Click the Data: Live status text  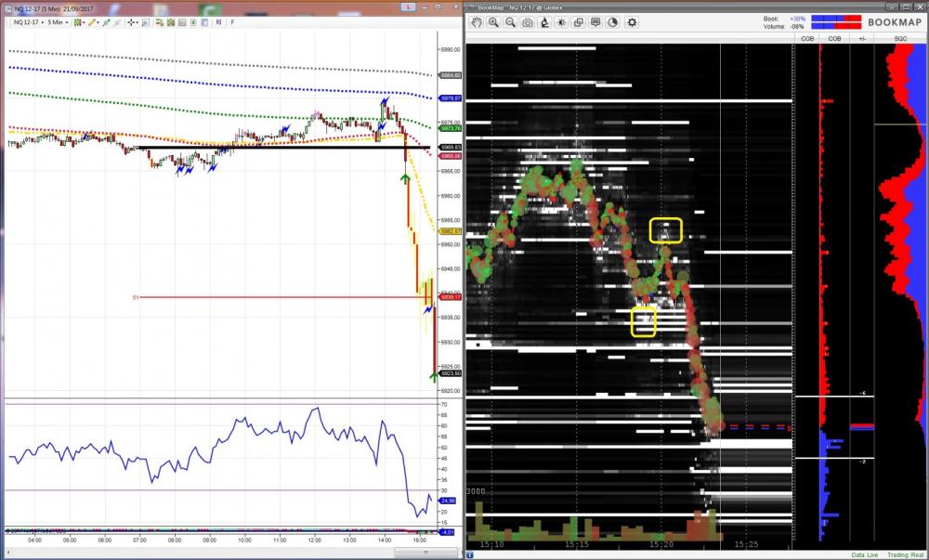click(x=866, y=555)
